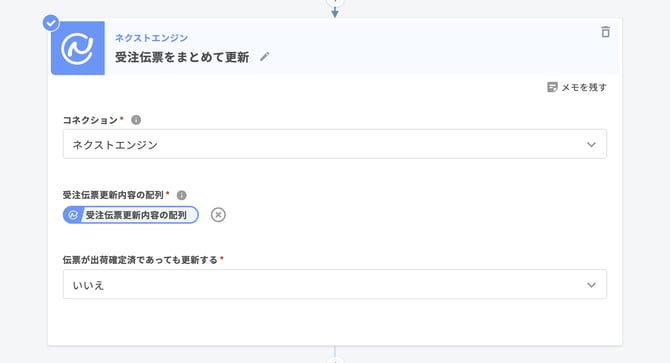Click the trash delete icon on the card
Image resolution: width=670 pixels, height=363 pixels.
tap(605, 32)
